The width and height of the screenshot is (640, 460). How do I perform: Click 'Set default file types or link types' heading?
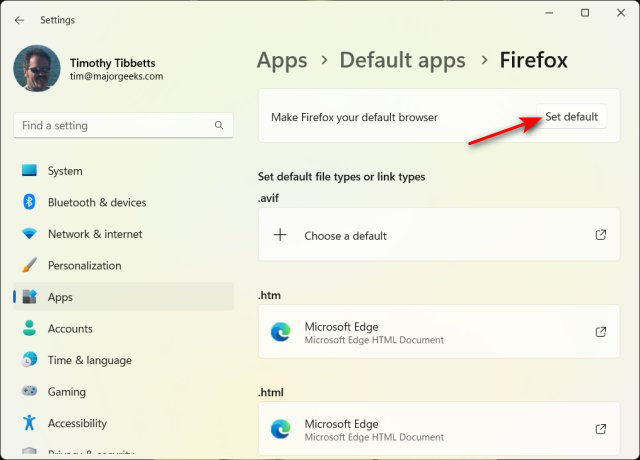[342, 177]
